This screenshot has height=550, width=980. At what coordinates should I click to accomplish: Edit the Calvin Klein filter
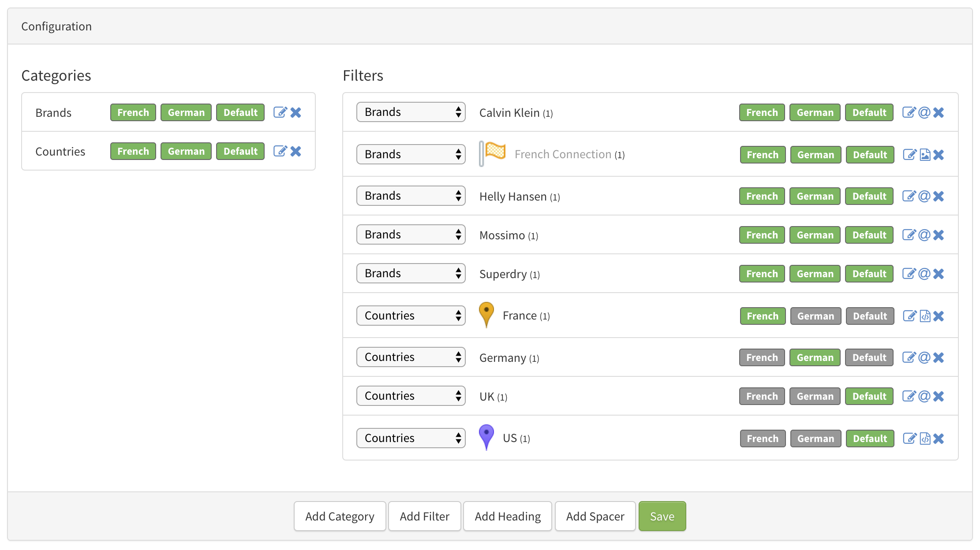909,112
